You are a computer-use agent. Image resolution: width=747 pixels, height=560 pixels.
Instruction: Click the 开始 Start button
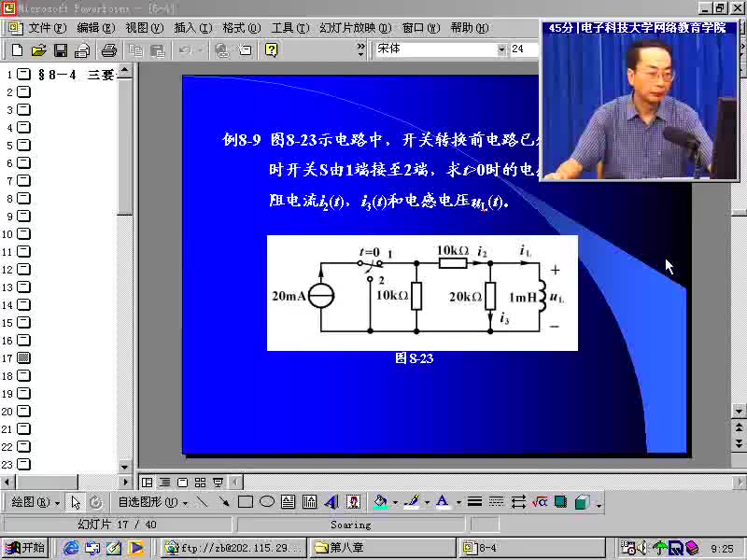coord(25,548)
